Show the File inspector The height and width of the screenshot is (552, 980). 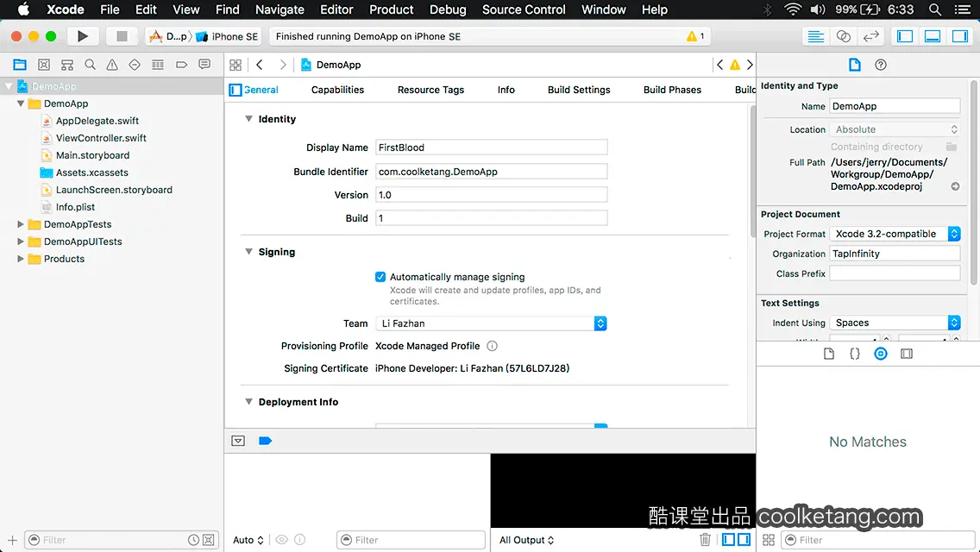tap(854, 65)
